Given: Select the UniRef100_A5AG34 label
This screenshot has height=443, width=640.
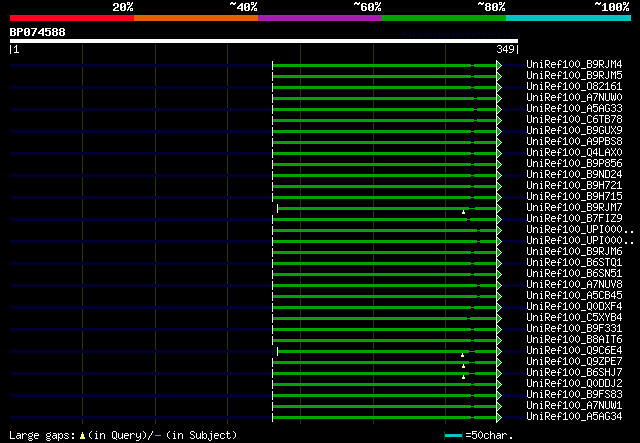Looking at the screenshot, I should tap(574, 417).
